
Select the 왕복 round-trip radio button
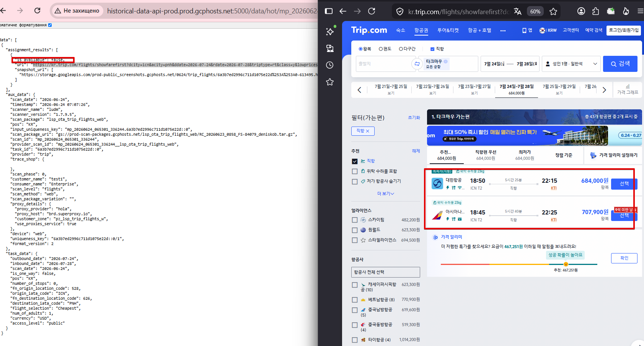pyautogui.click(x=360, y=49)
